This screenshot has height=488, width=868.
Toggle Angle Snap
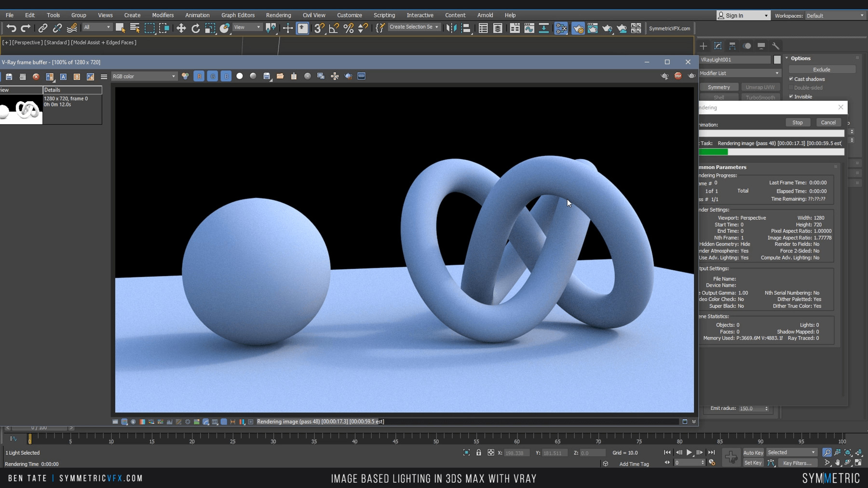(x=334, y=28)
